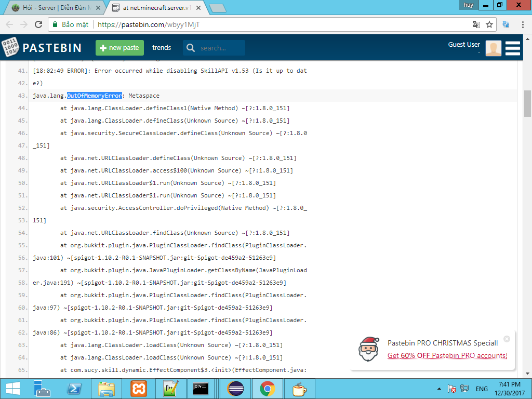Click the browser back arrow
532x399 pixels.
pyautogui.click(x=9, y=24)
